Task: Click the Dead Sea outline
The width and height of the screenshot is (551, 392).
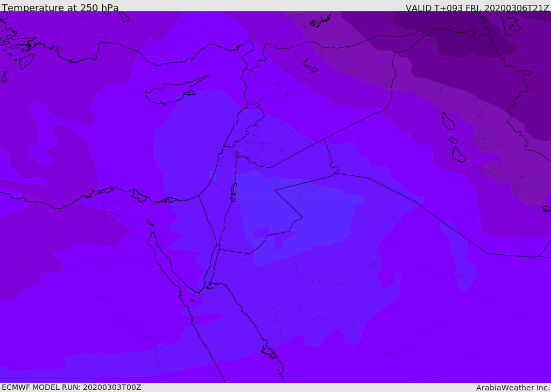Action: [234, 190]
